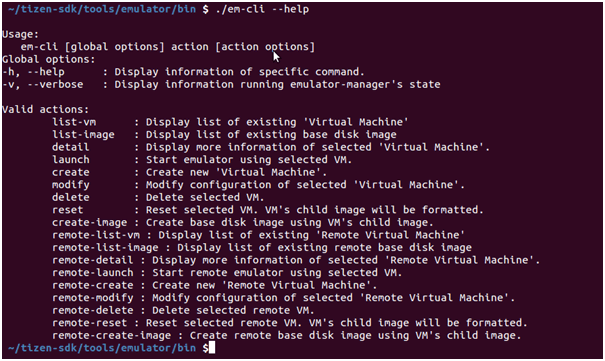Click the './em-cli --help' command text
605x361 pixels.
point(262,9)
